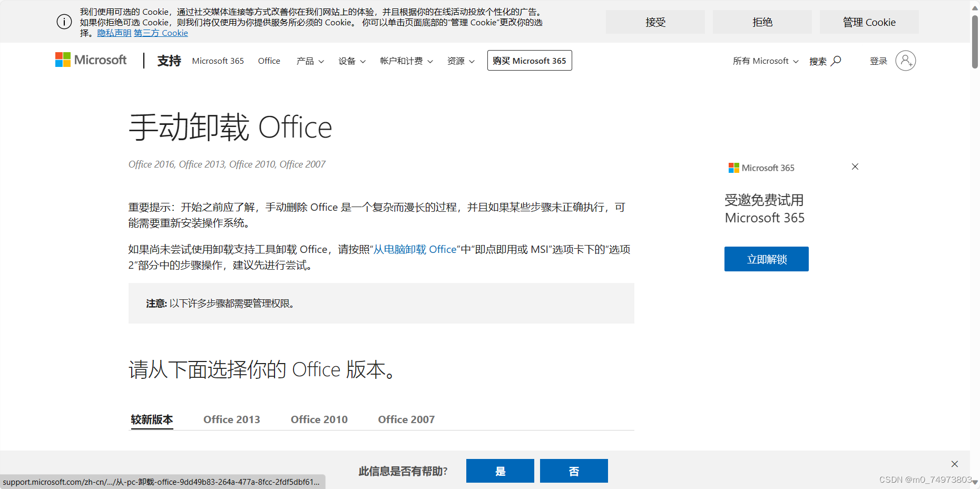Click the cookie banner info icon
Viewport: 980px width, 489px height.
[64, 22]
